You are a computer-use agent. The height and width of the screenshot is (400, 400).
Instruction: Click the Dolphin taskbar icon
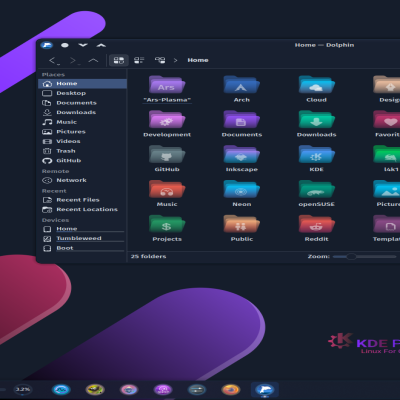click(x=265, y=389)
